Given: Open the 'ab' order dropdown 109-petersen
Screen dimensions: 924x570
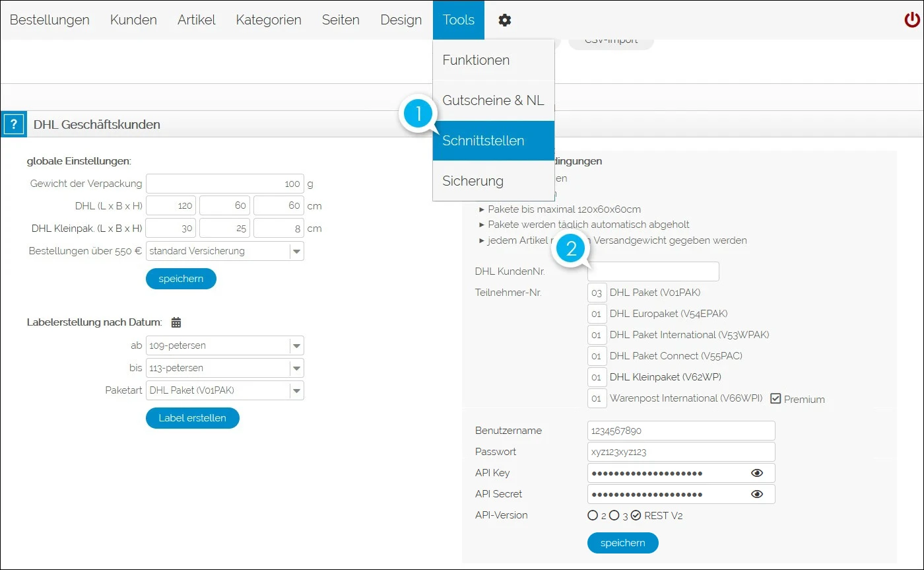Looking at the screenshot, I should tap(296, 345).
